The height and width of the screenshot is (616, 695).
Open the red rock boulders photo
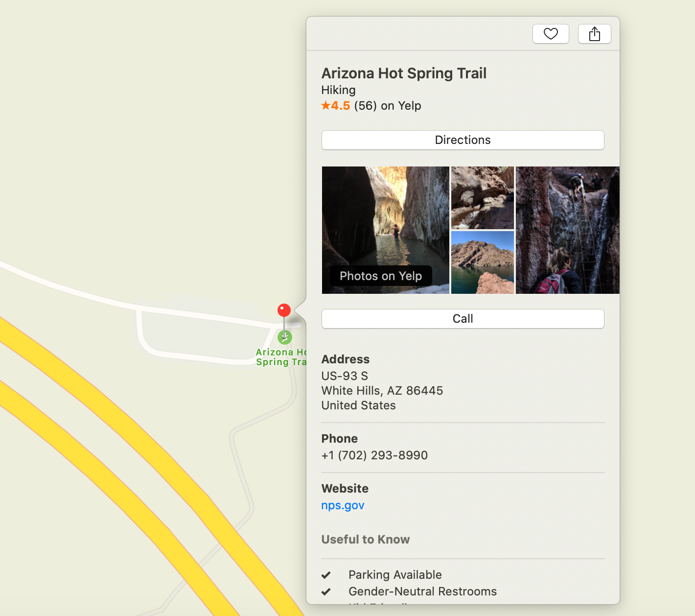point(483,197)
